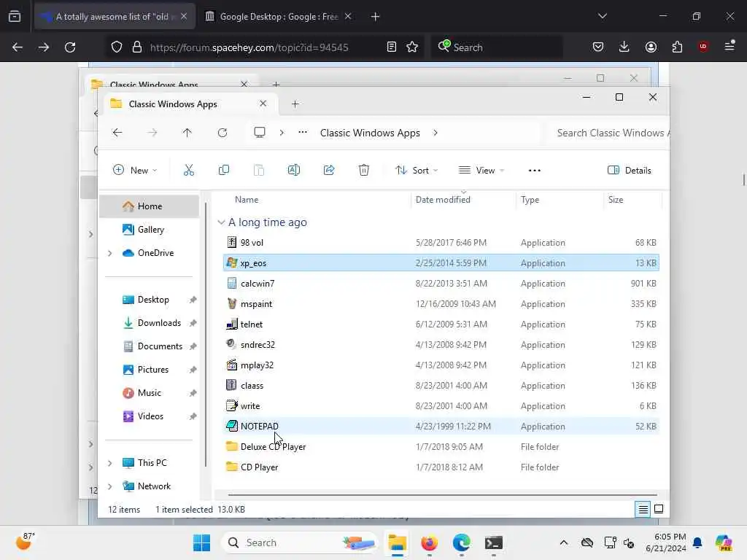
Task: Open the See more ellipsis in Explorer toolbar
Action: [534, 170]
